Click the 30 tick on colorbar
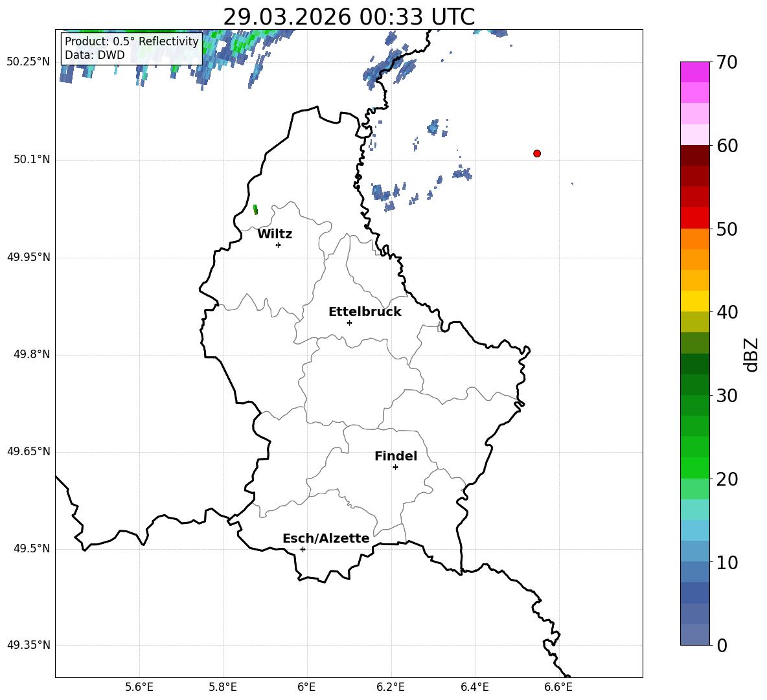 pos(727,396)
